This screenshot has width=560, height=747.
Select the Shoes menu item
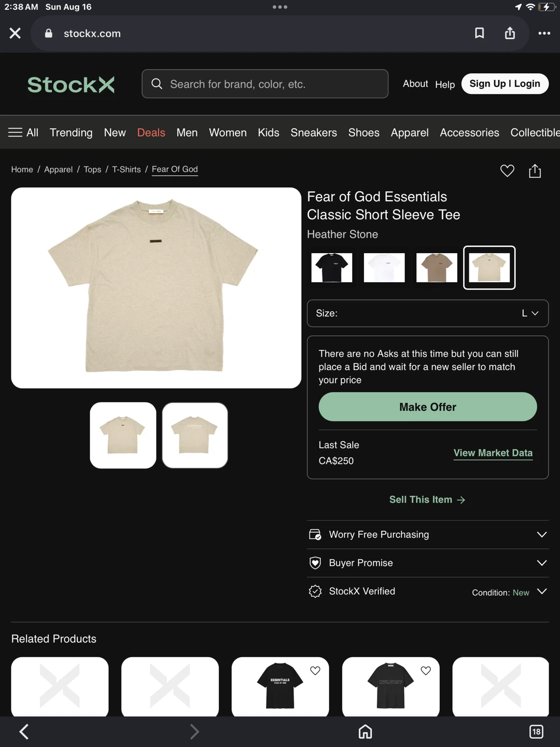(x=364, y=133)
